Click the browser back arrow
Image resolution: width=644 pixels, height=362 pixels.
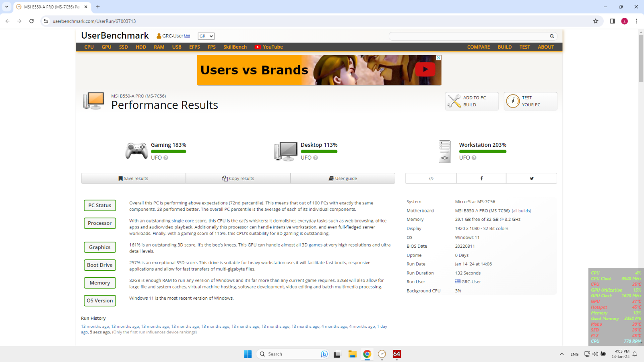click(8, 21)
